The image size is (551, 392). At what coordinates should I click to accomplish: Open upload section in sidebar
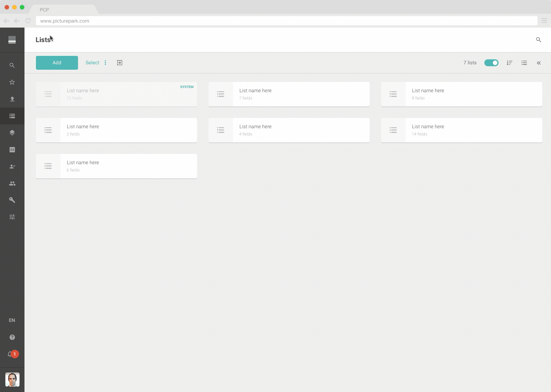pos(12,99)
